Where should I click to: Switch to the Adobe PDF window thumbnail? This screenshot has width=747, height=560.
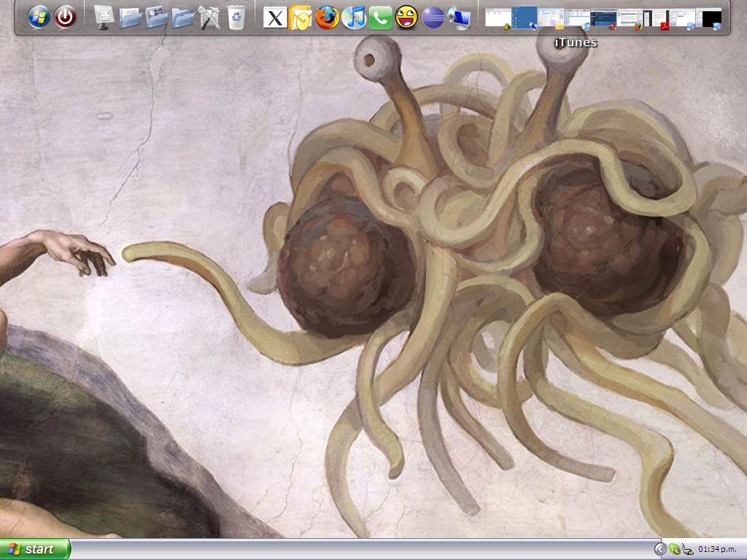pos(656,17)
